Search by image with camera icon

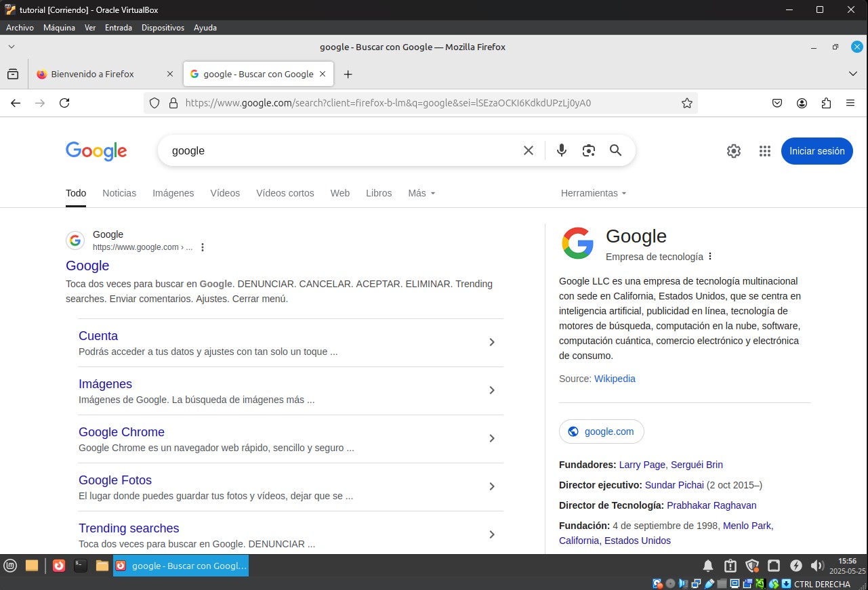pyautogui.click(x=589, y=150)
